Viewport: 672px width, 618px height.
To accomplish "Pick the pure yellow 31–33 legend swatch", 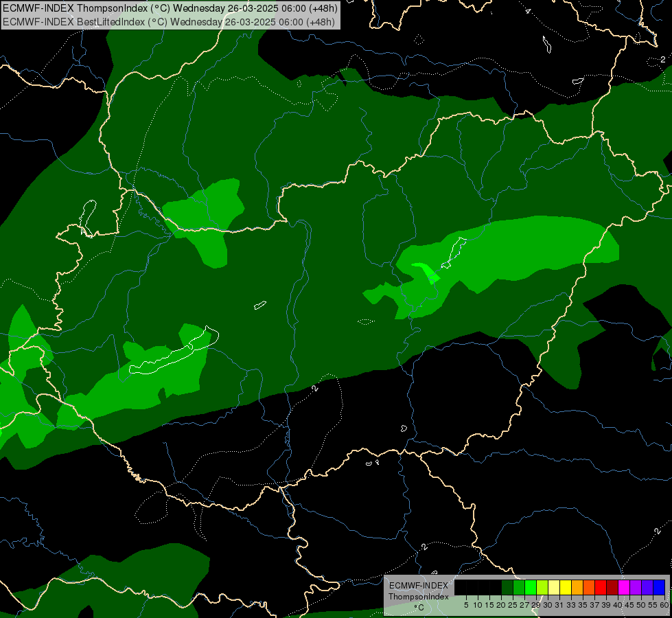I will point(566,588).
